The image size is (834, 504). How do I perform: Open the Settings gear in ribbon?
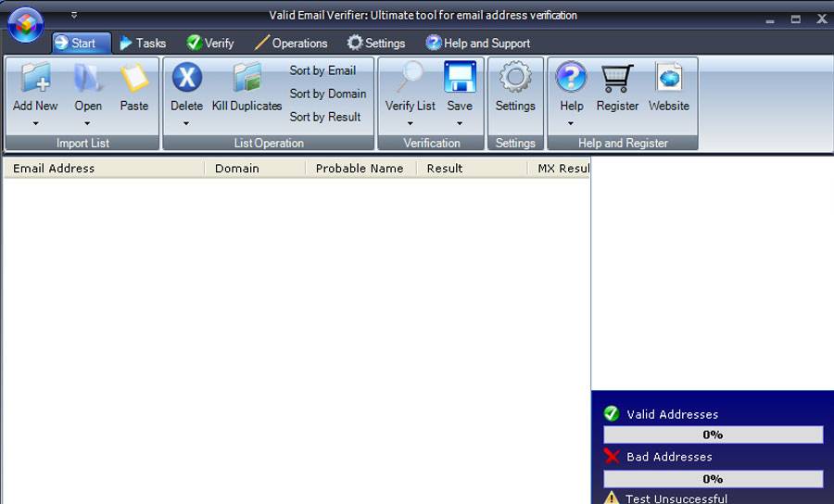click(515, 79)
